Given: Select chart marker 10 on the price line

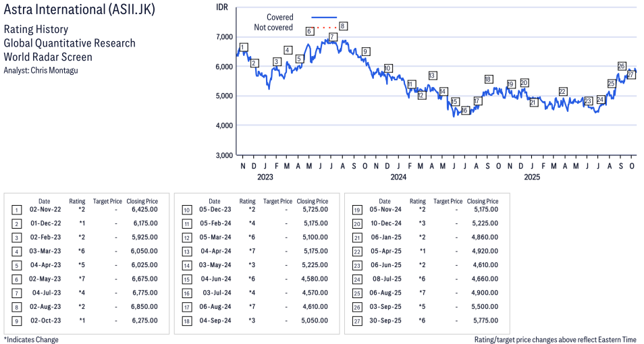Looking at the screenshot, I should point(387,68).
